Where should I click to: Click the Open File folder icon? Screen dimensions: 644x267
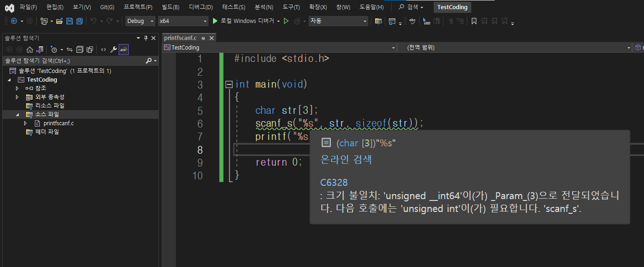60,21
